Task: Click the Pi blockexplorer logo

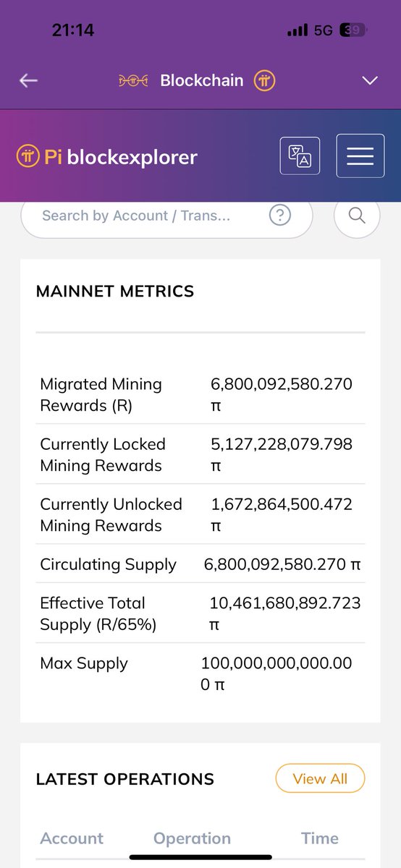Action: click(x=106, y=156)
